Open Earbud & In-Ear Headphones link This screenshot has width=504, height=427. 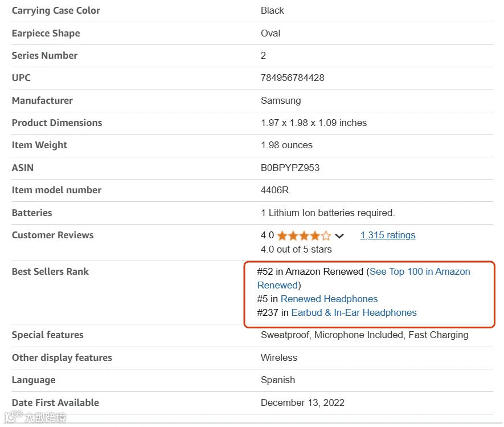coord(354,312)
